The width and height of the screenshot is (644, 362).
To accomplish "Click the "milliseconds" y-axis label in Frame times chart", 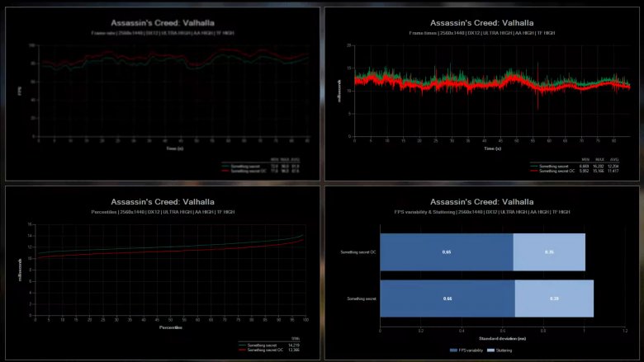I will tap(339, 91).
